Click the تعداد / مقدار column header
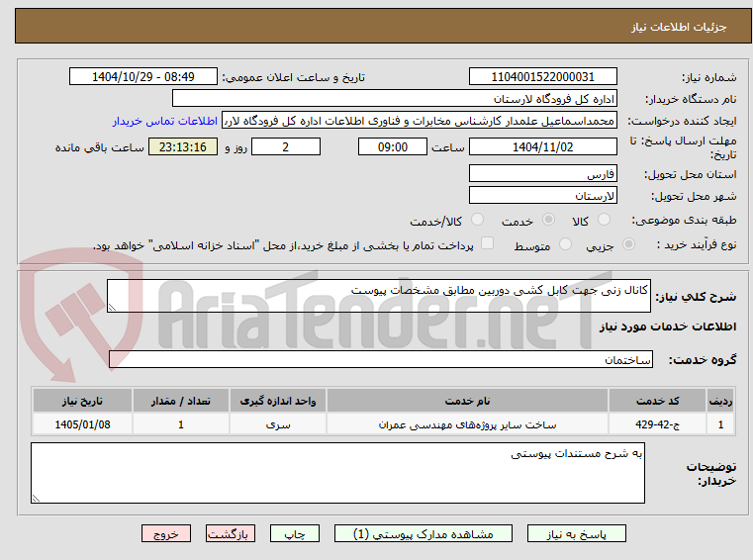Image resolution: width=753 pixels, height=560 pixels. tap(181, 401)
